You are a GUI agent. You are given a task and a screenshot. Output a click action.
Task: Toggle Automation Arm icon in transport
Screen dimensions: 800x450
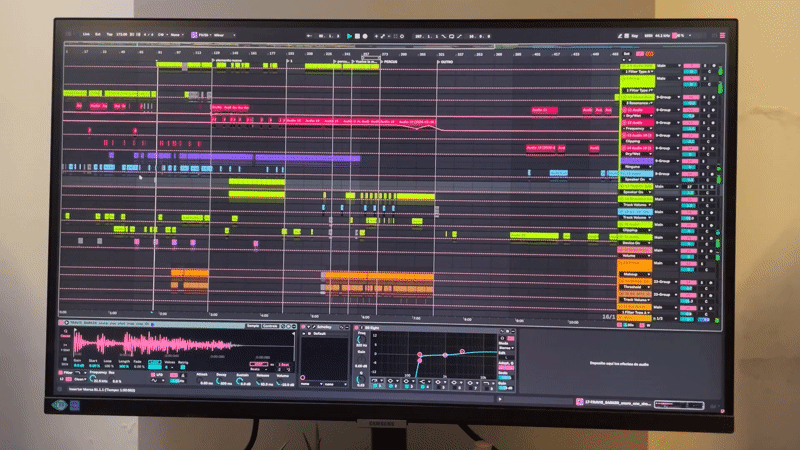[x=383, y=36]
